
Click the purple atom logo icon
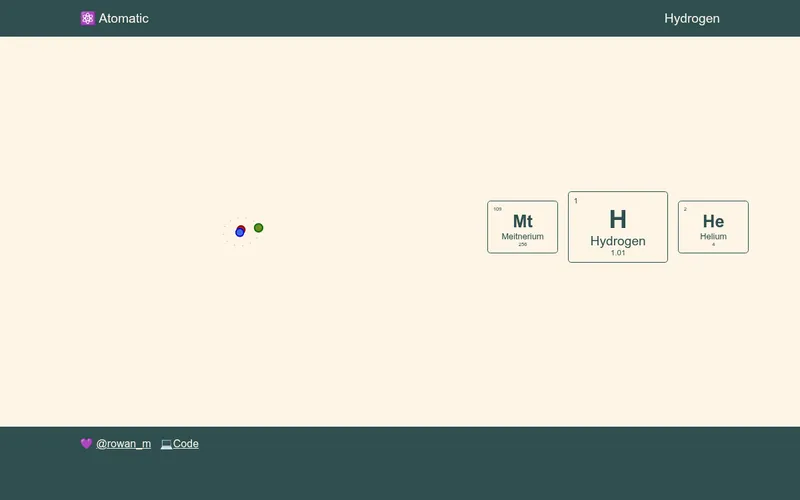coord(88,18)
